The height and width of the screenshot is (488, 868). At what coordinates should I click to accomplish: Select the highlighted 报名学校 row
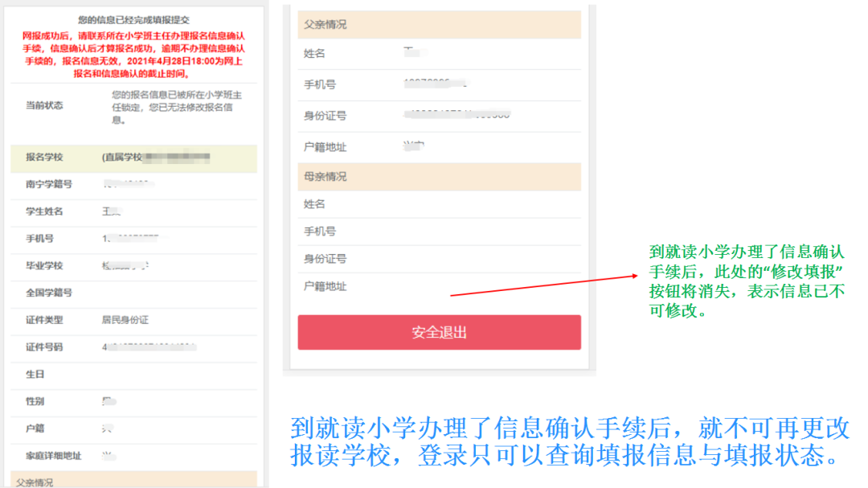pos(133,158)
